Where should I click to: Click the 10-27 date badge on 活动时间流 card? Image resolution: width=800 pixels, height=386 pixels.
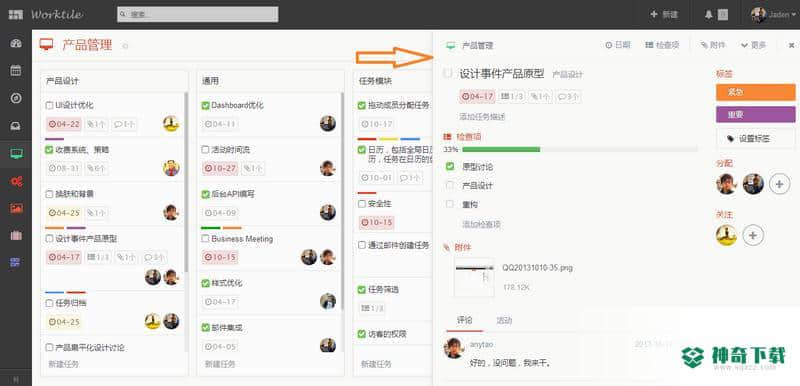220,168
